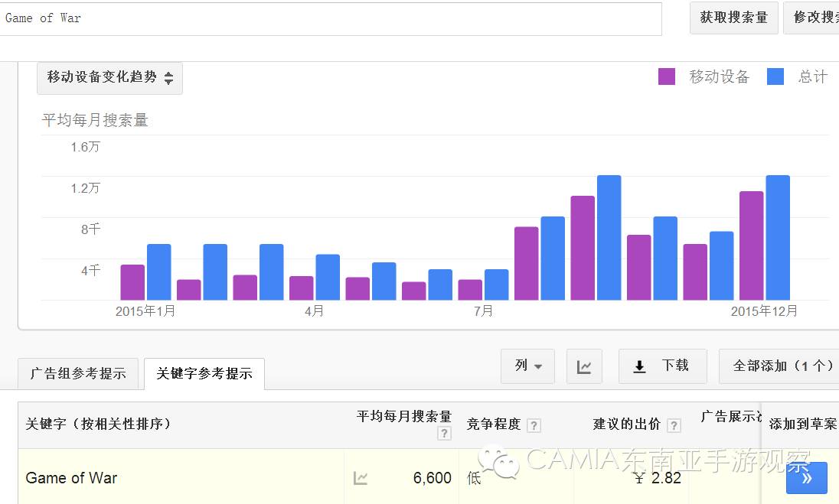Click the 修改搜索 button
839x504 pixels.
point(811,18)
